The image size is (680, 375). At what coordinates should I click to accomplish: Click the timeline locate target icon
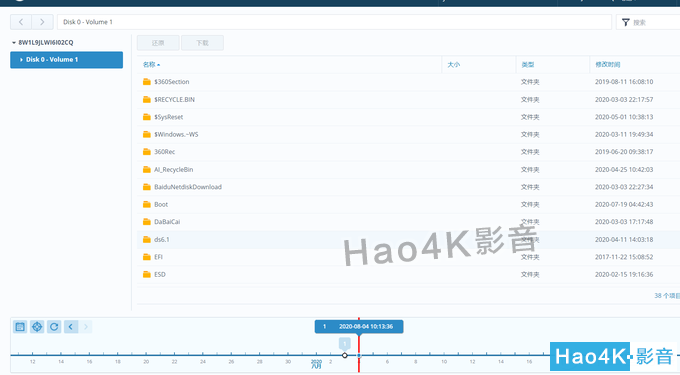37,326
